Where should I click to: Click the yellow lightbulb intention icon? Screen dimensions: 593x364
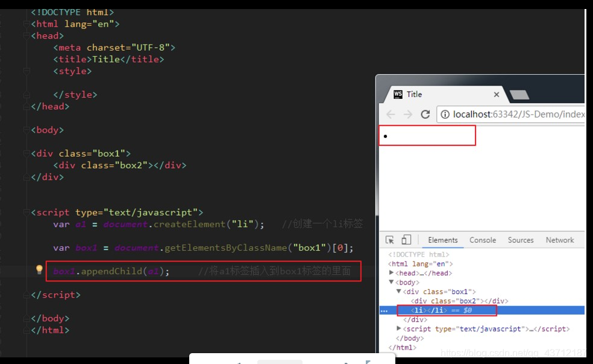point(39,269)
